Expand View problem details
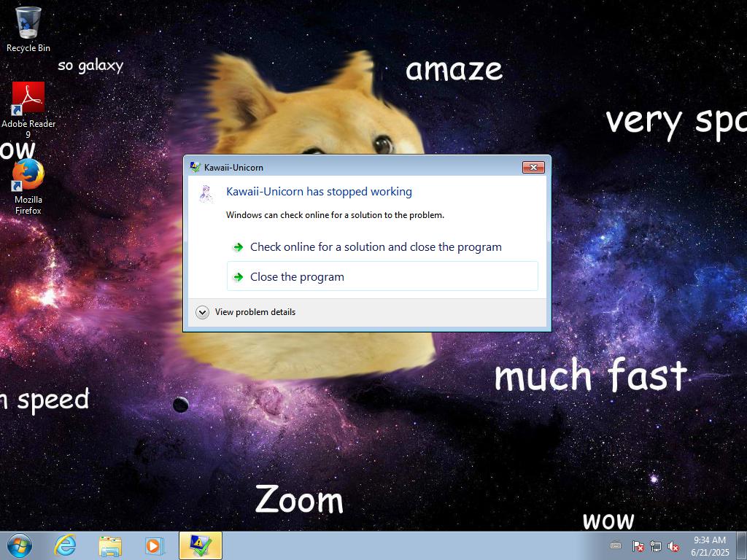The height and width of the screenshot is (560, 747). coord(245,312)
